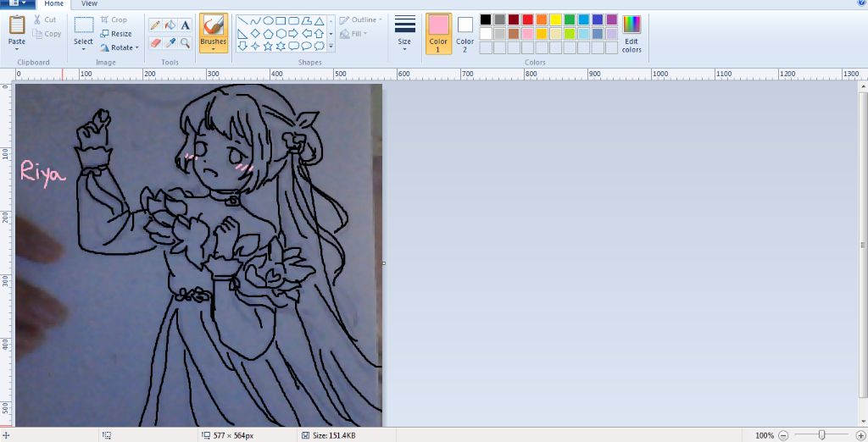Open the Paint file menu button
This screenshot has width=868, height=442.
click(18, 3)
